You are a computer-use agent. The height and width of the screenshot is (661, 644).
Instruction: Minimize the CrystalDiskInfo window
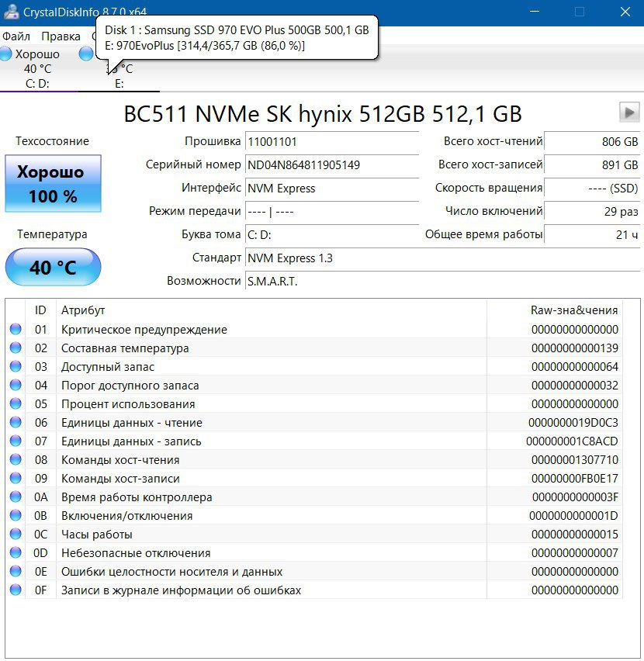click(x=535, y=12)
